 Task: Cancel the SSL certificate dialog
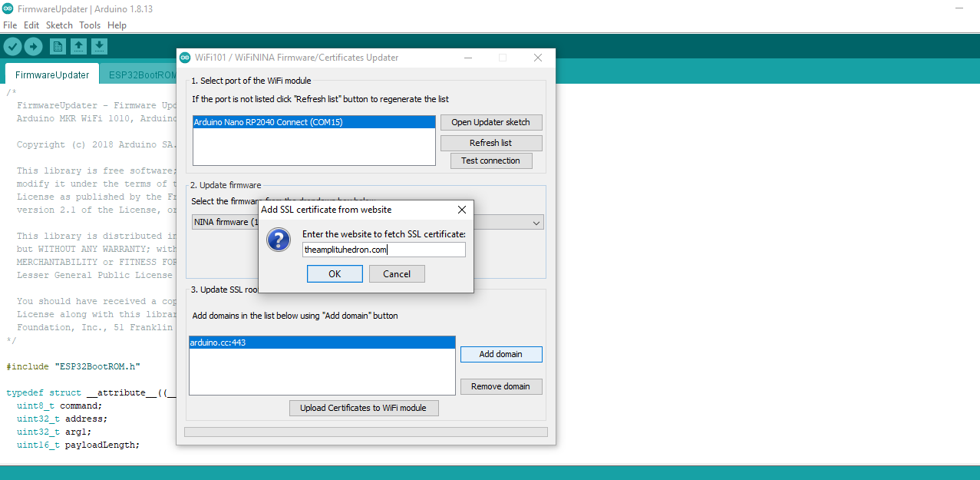click(x=397, y=274)
